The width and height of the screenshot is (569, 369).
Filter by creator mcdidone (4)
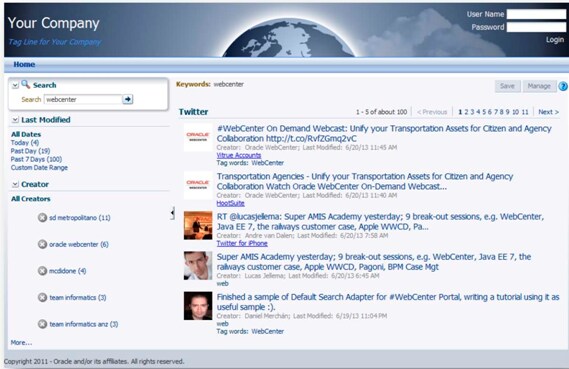pyautogui.click(x=67, y=271)
